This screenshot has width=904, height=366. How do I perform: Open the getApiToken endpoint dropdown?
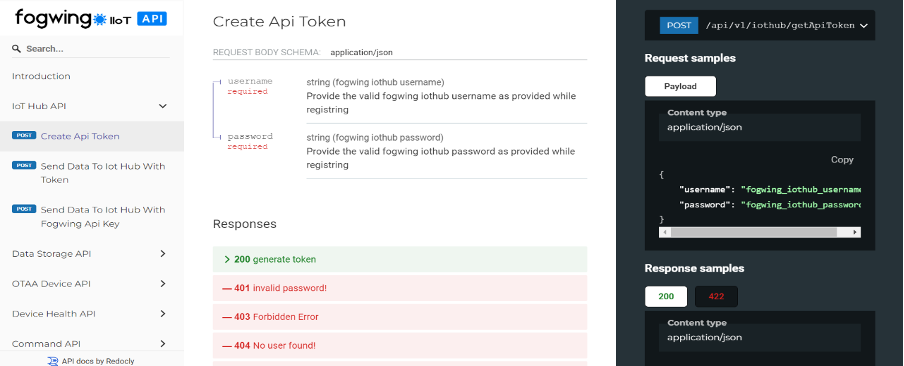coord(863,25)
